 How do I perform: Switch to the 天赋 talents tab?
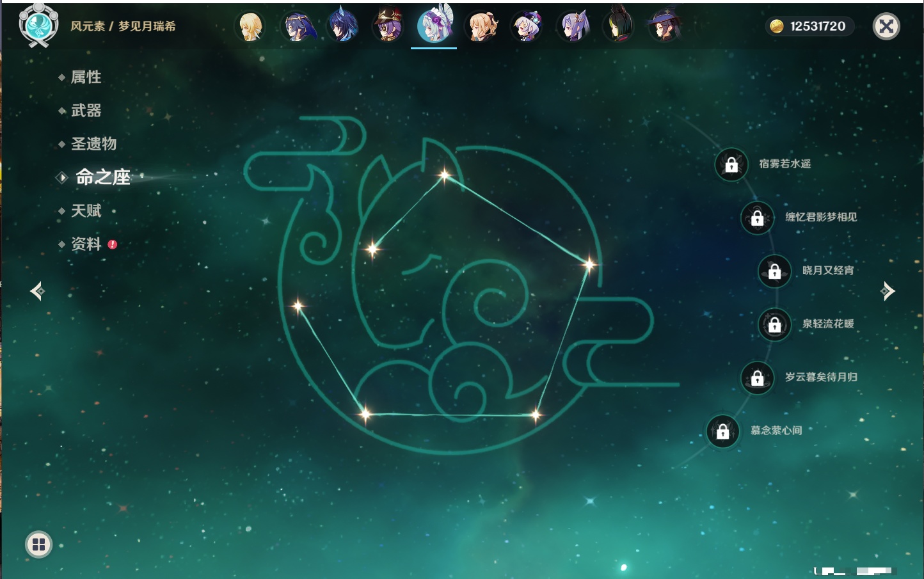[86, 210]
